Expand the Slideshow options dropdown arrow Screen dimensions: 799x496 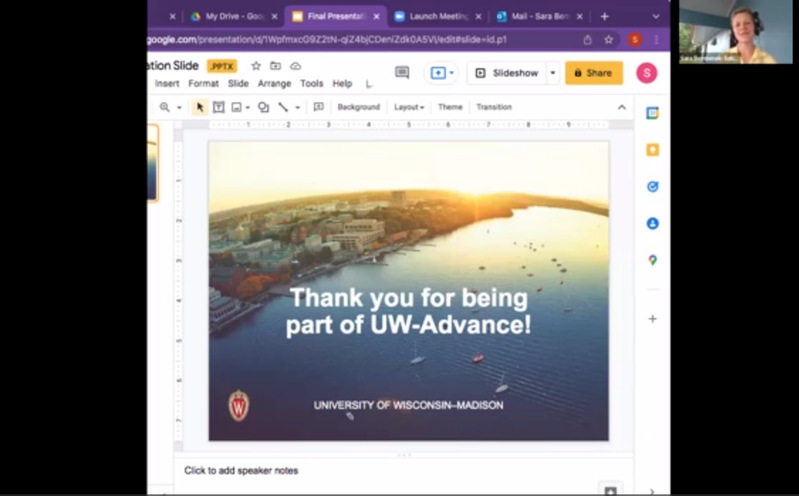tap(553, 73)
